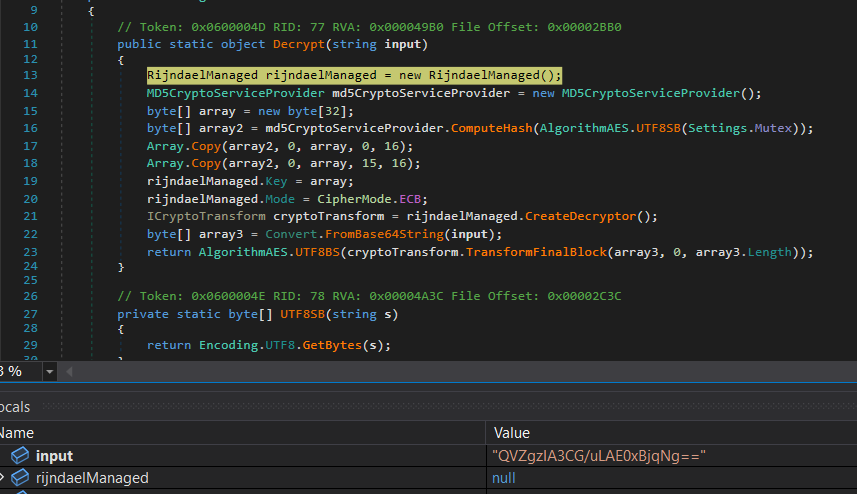Expand the rijndaelManaged local variable
Viewport: 857px width, 494px height.
coord(2,478)
